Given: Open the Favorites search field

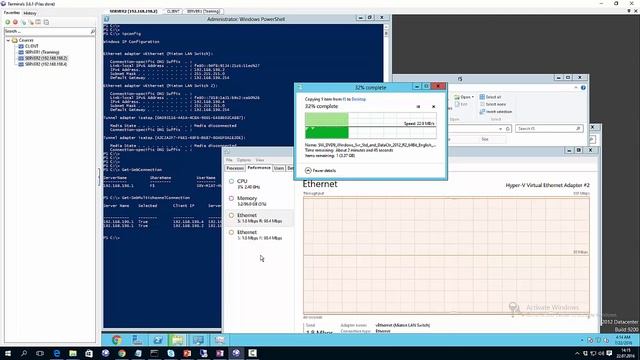Looking at the screenshot, I should pos(47,31).
